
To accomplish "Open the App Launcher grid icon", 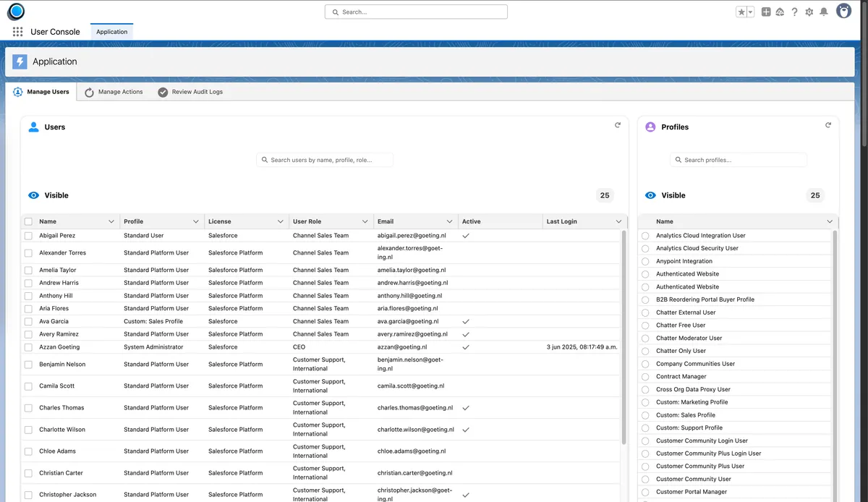I will [x=17, y=32].
